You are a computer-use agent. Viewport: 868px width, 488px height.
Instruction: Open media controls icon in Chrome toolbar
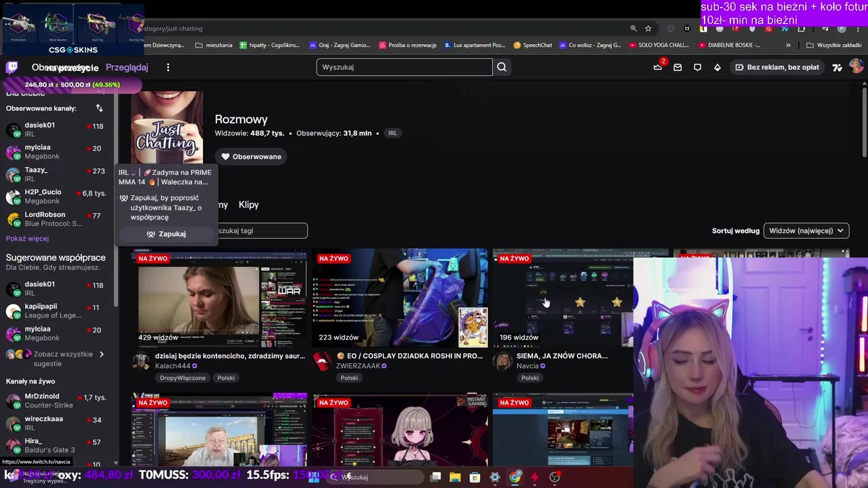[825, 28]
